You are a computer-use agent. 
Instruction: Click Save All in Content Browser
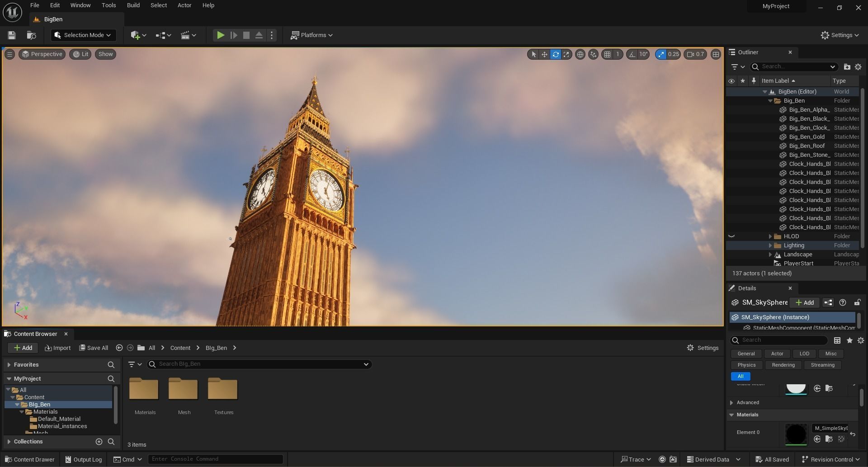click(94, 348)
